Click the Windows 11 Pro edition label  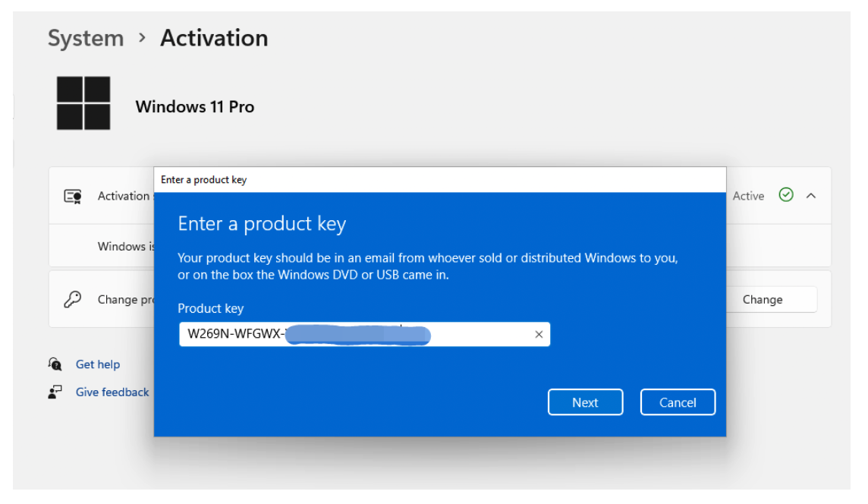195,107
